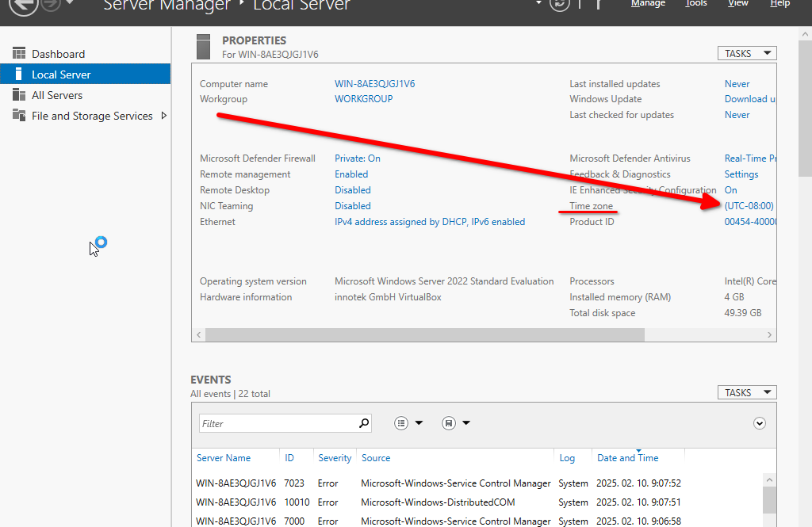Click the search magnifier in Filter box
Screen dimensions: 812x527
point(364,423)
